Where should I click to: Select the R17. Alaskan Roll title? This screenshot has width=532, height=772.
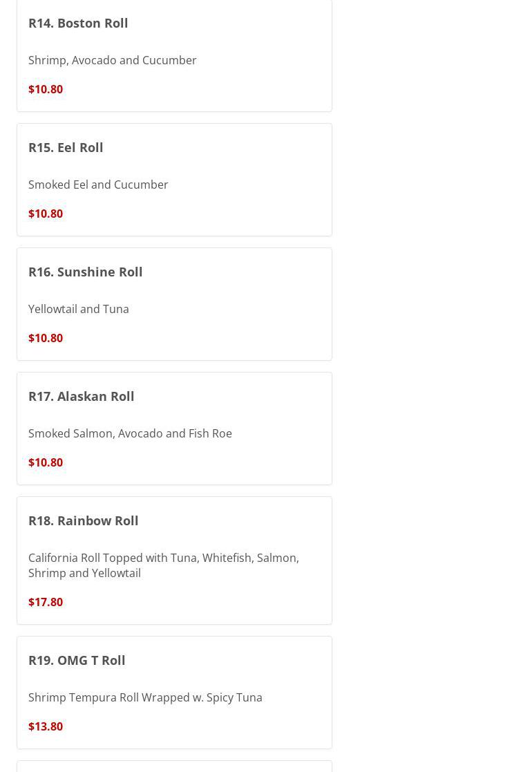(82, 396)
